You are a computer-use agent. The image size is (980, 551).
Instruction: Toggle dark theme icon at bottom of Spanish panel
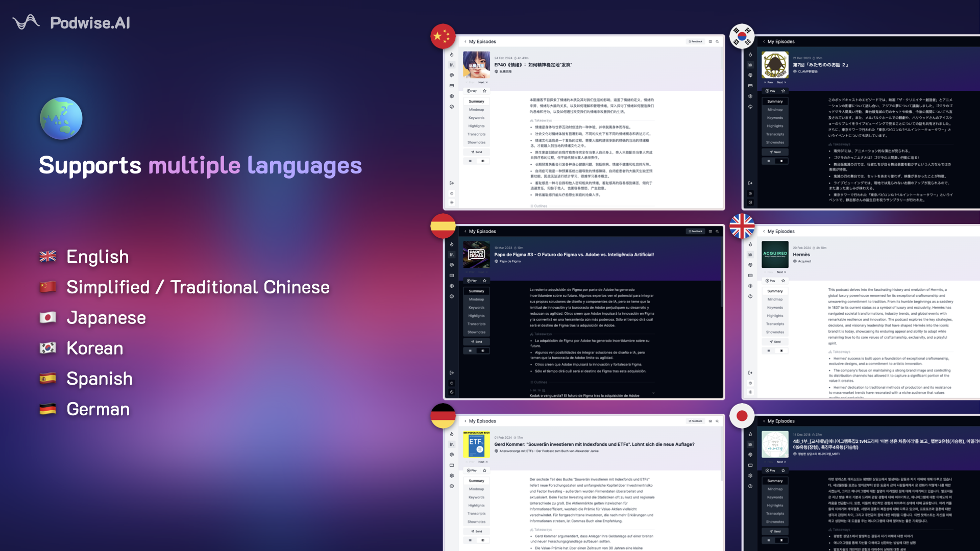pos(452,392)
